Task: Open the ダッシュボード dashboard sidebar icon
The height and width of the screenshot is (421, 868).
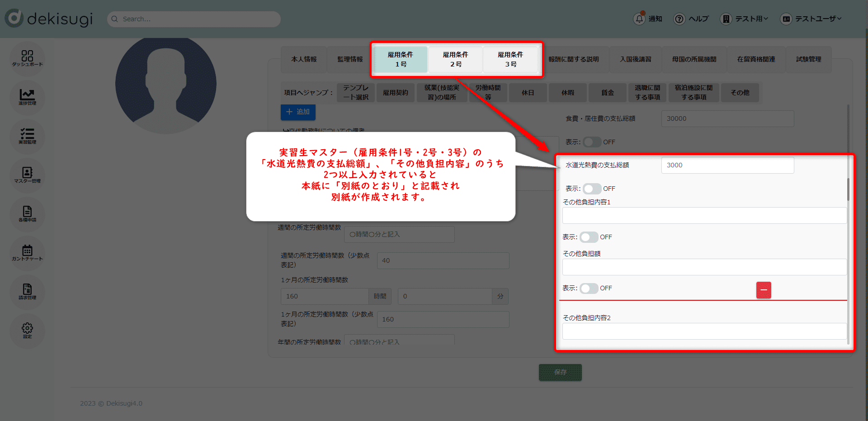Action: pos(27,58)
